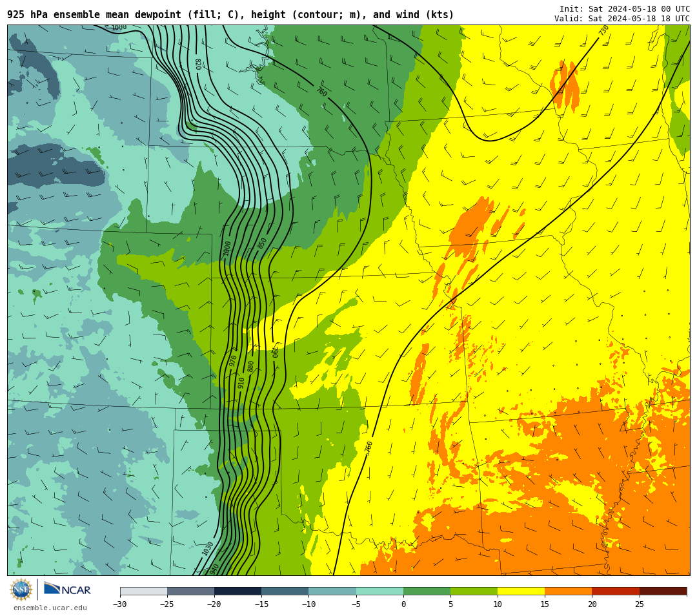Viewport: 697px width, 616px height.
Task: Click the 970 height contour label
Action: (x=233, y=360)
